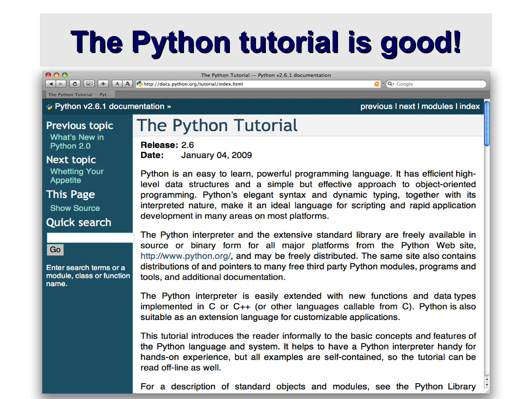Click the browser Back arrow button
Screen dimensions: 532x399
51,84
